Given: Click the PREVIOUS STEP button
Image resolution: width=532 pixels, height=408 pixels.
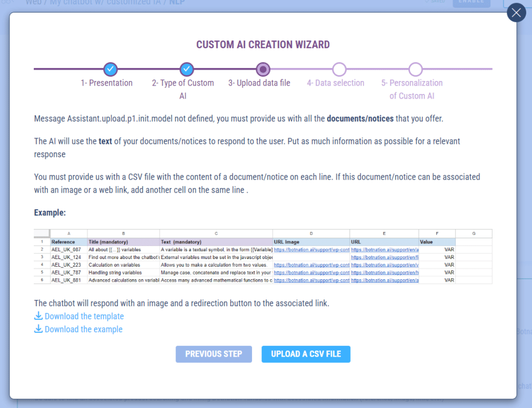Looking at the screenshot, I should (214, 354).
